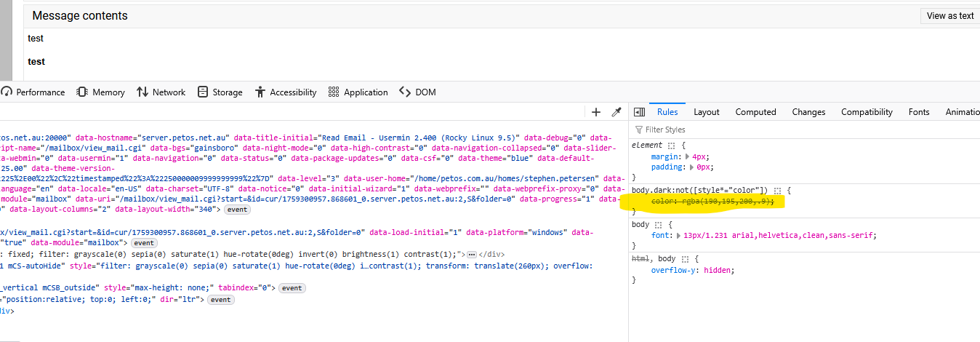Click the DOM panel brackets icon
Screen dimensions: 980x342
pos(405,92)
